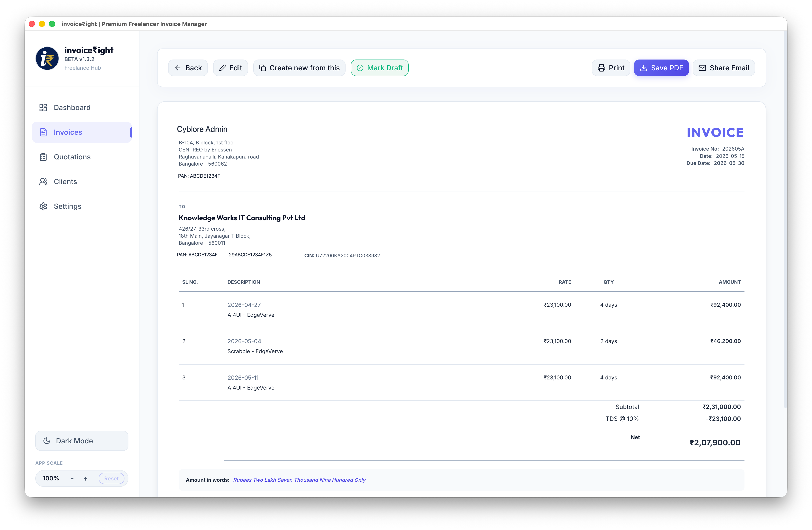Click the 2 days quantity cell

608,341
